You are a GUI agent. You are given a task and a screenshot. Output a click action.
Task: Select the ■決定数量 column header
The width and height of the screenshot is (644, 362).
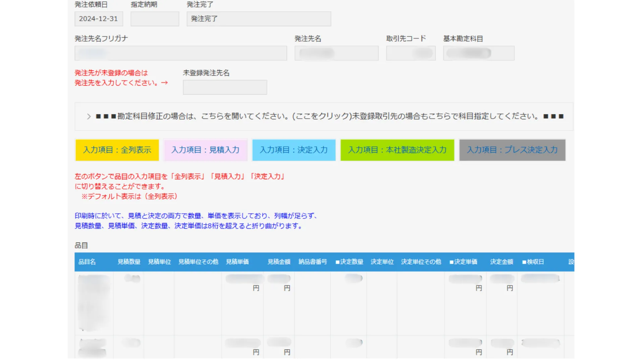pos(349,262)
